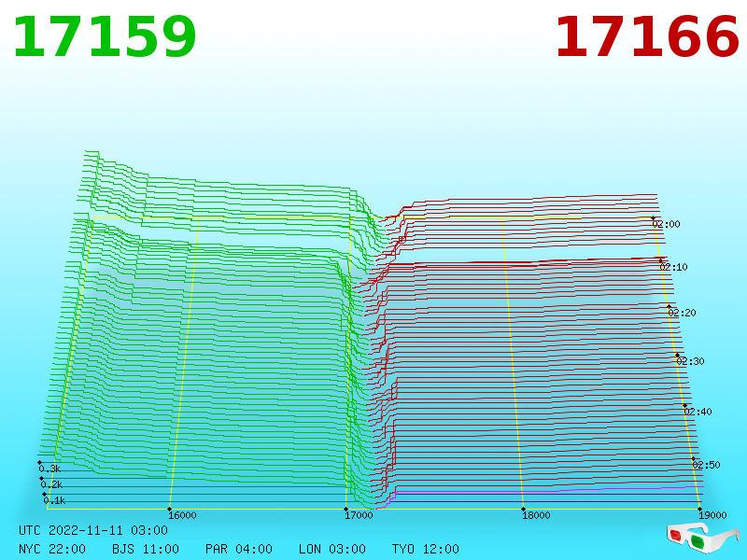
Task: Click the green bid price 17159
Action: (x=105, y=37)
